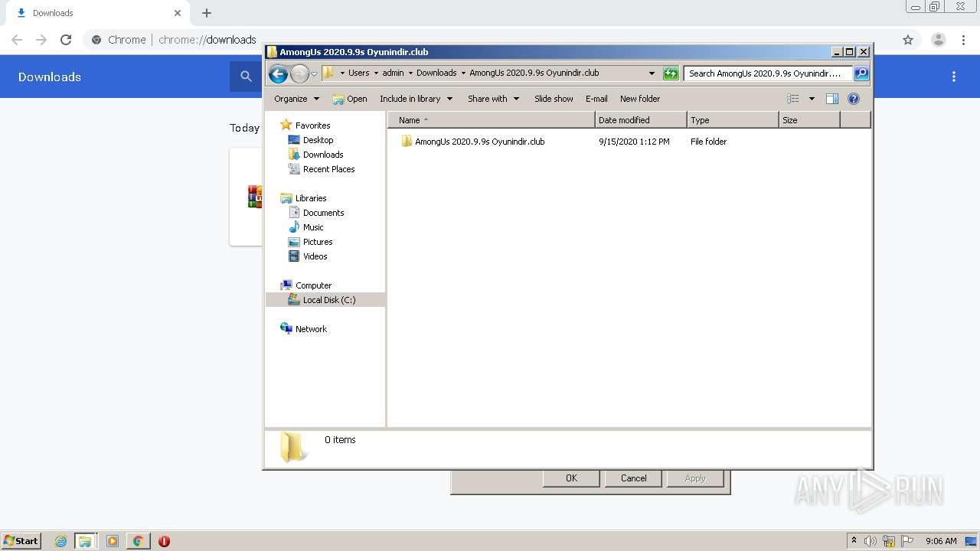Image resolution: width=980 pixels, height=551 pixels.
Task: Click admin in the address breadcrumb
Action: (x=393, y=73)
